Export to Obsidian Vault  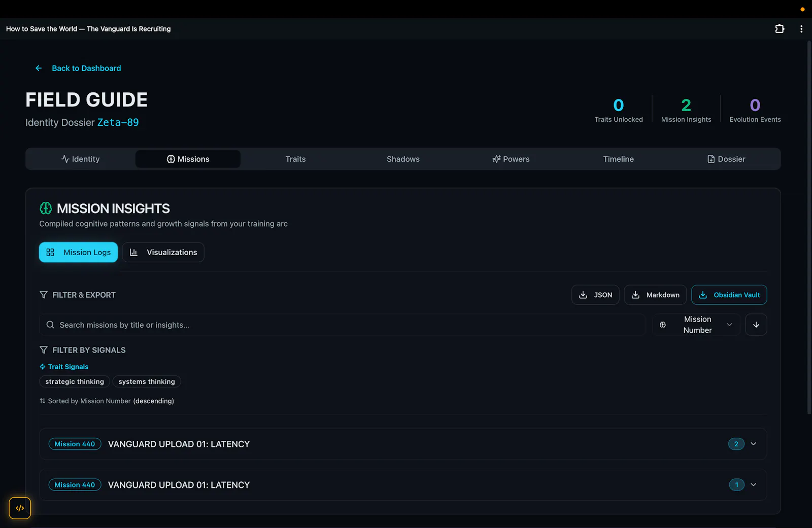729,295
